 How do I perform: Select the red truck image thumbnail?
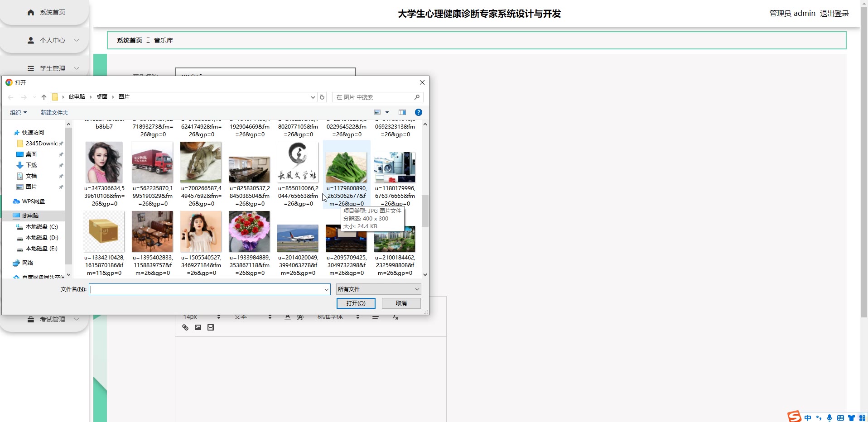point(153,163)
